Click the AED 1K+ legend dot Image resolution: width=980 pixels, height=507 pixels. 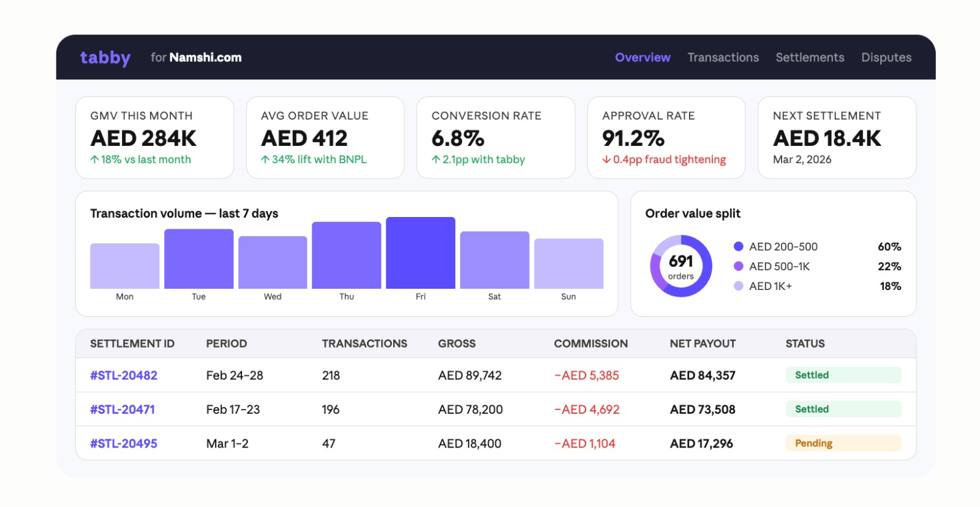pos(739,286)
